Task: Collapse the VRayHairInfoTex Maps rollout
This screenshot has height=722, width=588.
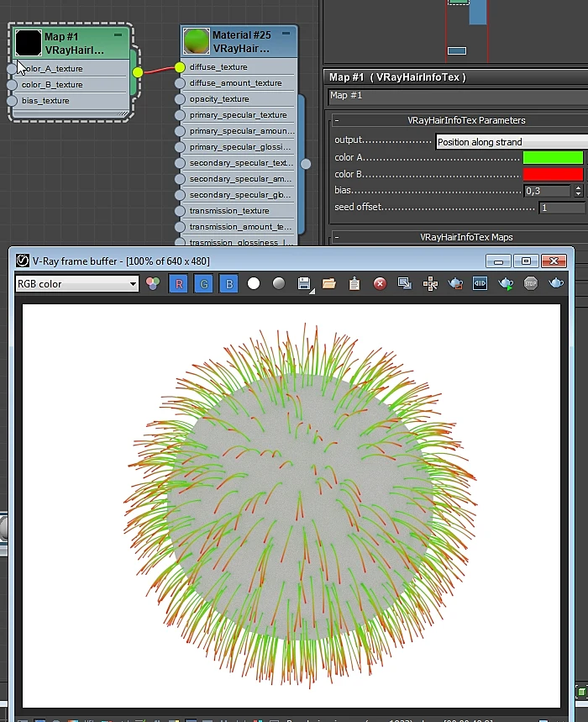Action: pos(337,237)
